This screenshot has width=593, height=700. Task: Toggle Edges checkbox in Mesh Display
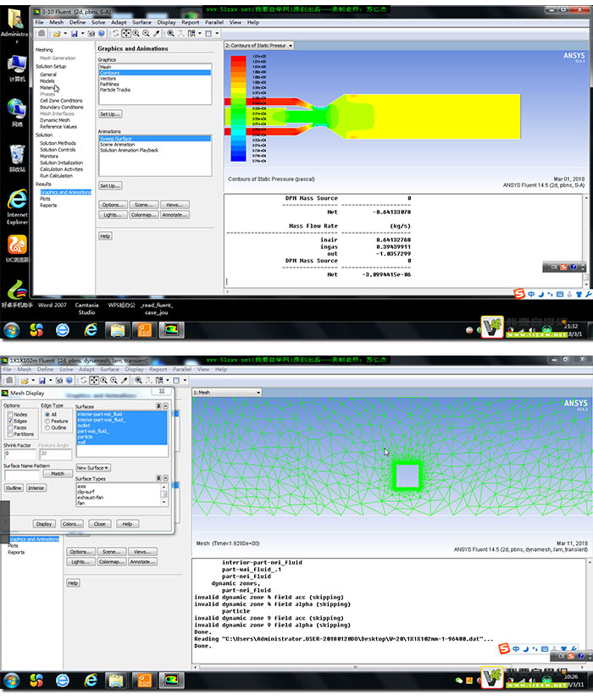click(x=10, y=421)
